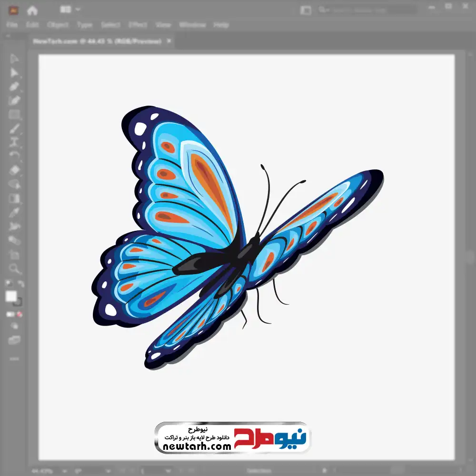Close the NewTarh.com document tab
This screenshot has height=476, width=476.
(x=168, y=41)
